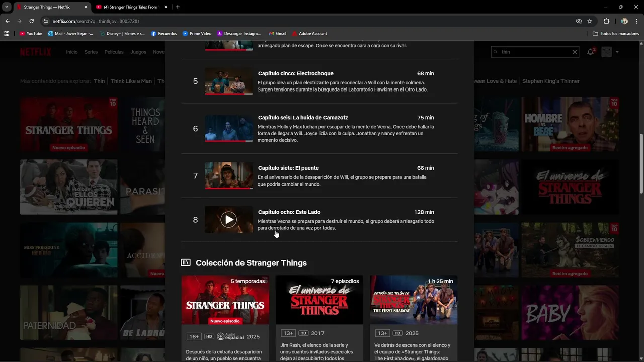Open the Descargar Instagram bookmark

coord(239,33)
